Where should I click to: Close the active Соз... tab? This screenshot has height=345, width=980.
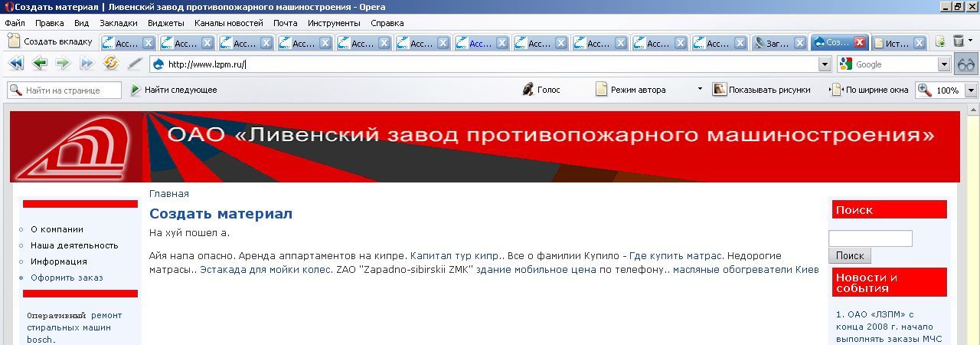coord(860,43)
